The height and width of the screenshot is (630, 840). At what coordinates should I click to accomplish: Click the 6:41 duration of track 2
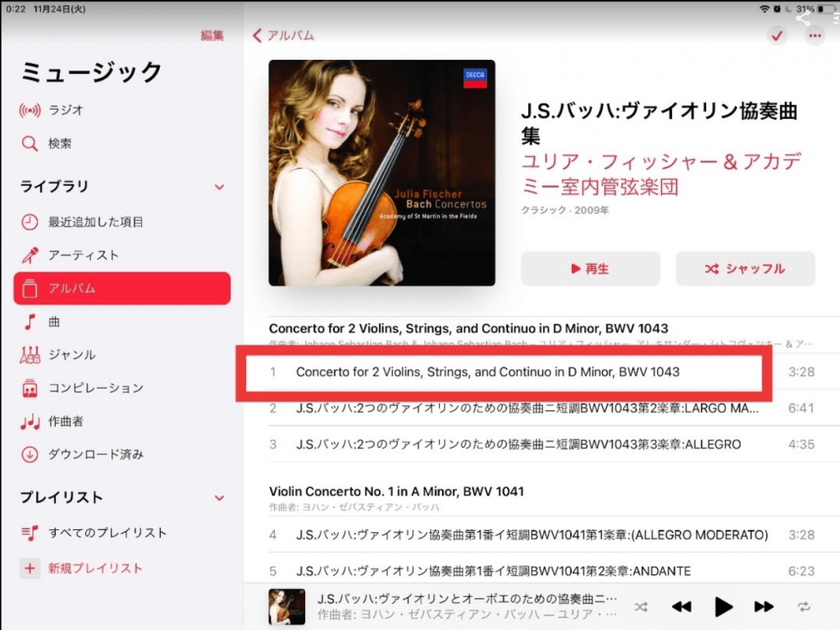[801, 409]
